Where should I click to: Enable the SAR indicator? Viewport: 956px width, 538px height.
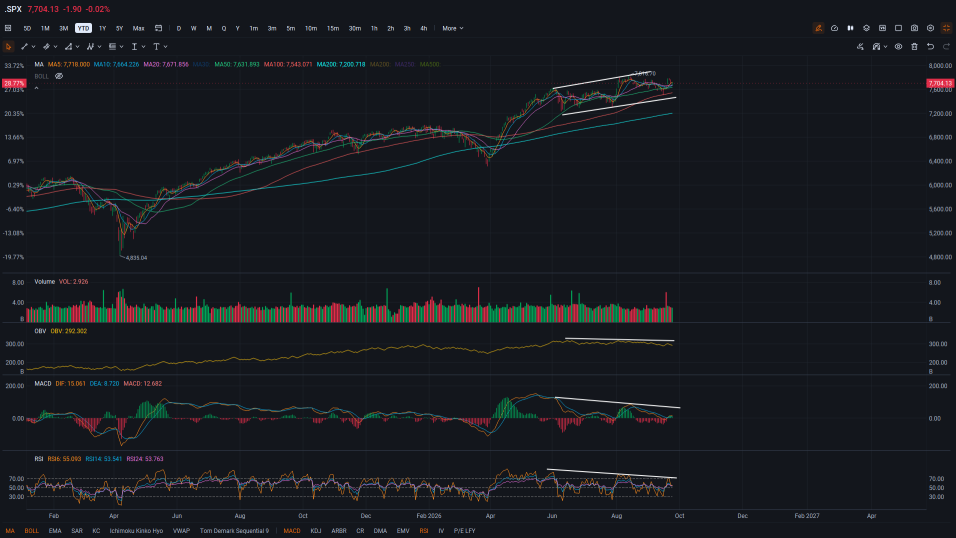point(77,531)
